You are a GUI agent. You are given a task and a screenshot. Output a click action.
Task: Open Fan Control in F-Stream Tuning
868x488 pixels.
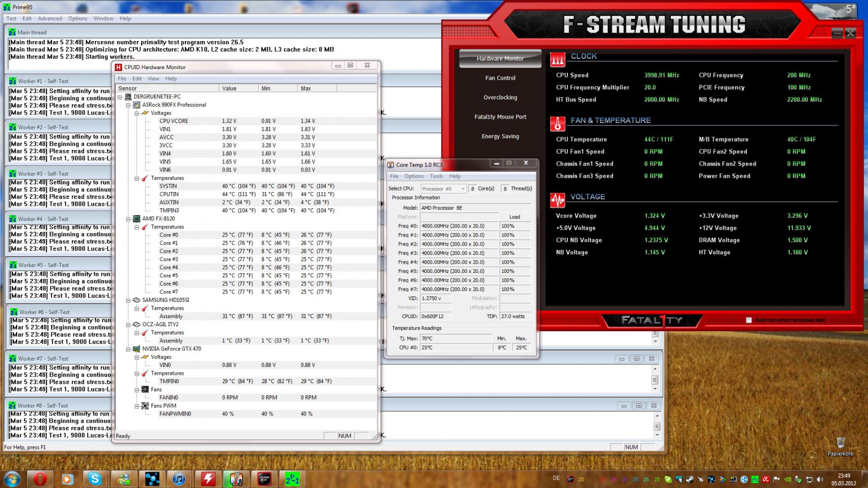coord(500,78)
